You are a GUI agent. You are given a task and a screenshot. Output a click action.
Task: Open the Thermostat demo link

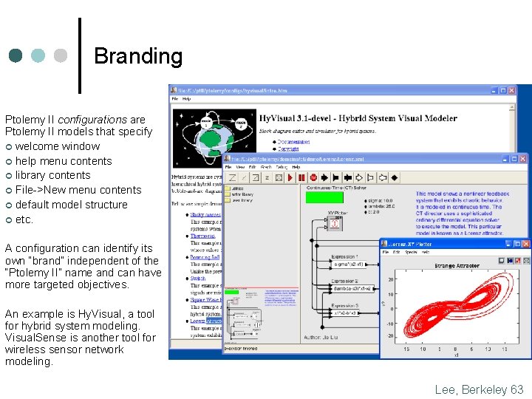[x=202, y=236]
